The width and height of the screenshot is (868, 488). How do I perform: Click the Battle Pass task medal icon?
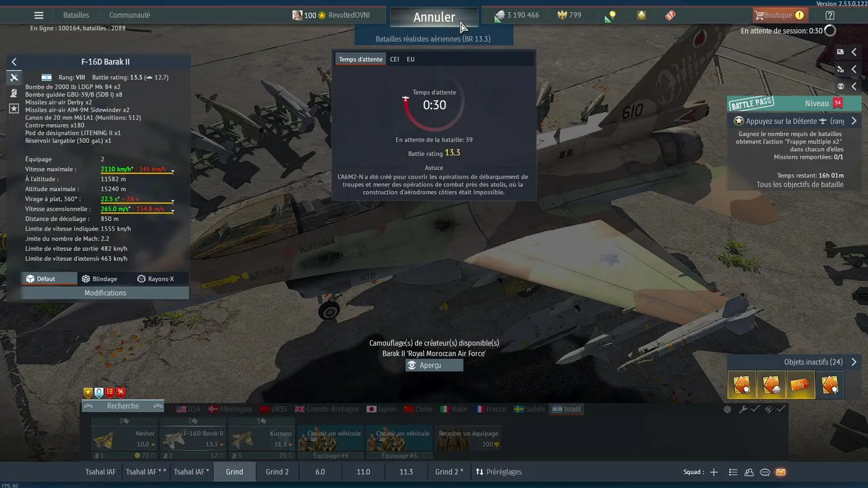(739, 121)
